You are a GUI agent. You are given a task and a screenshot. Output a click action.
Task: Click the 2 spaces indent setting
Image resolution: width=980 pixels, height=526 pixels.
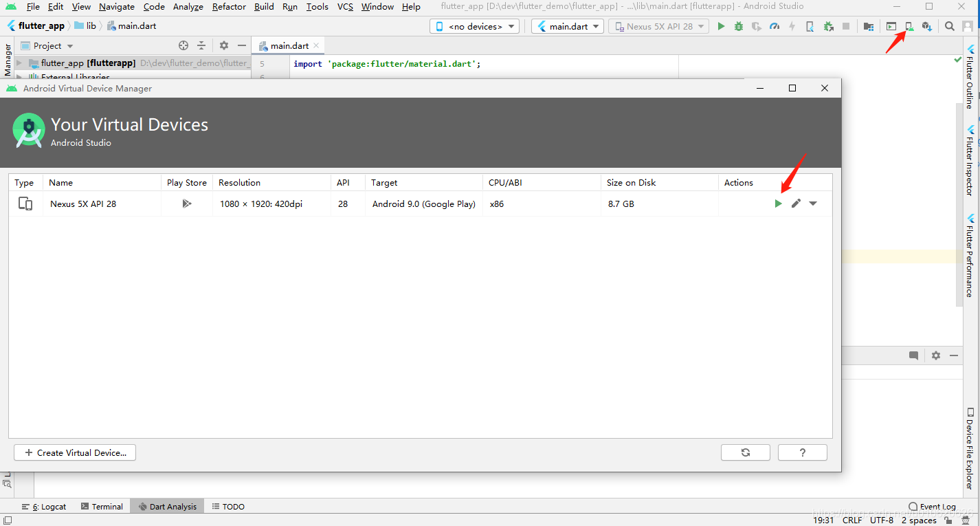click(x=919, y=520)
